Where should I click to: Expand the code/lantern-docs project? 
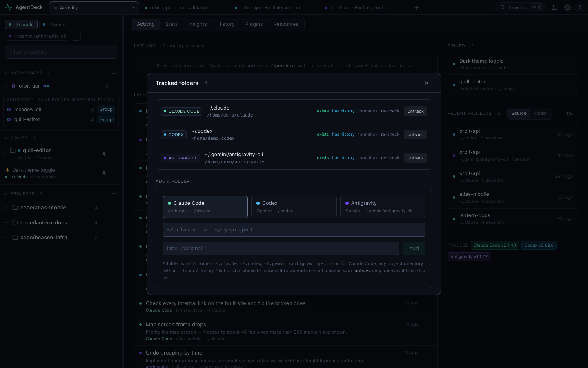(x=6, y=223)
